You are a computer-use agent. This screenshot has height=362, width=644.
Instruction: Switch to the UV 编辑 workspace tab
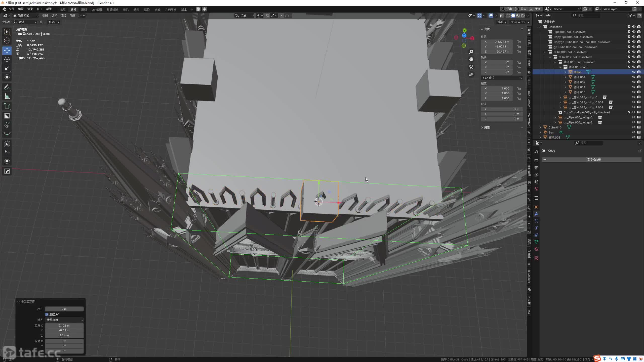point(97,10)
